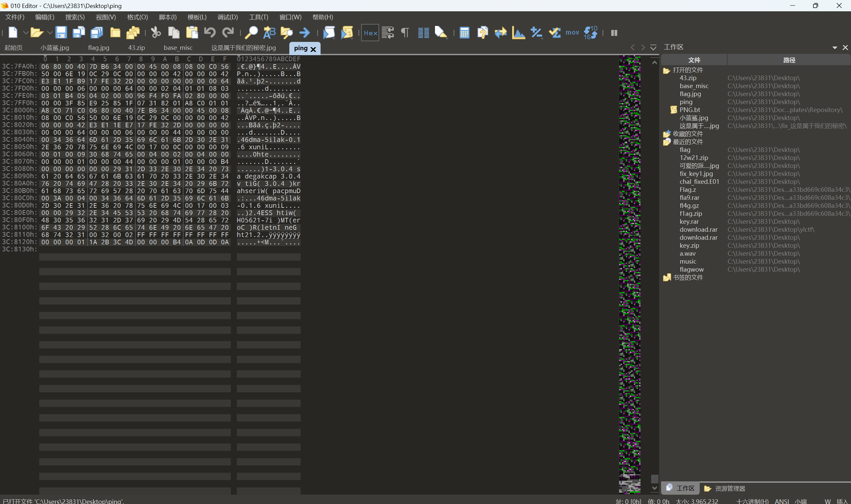The height and width of the screenshot is (504, 851).
Task: Open the New file dropdown arrow
Action: coord(25,33)
